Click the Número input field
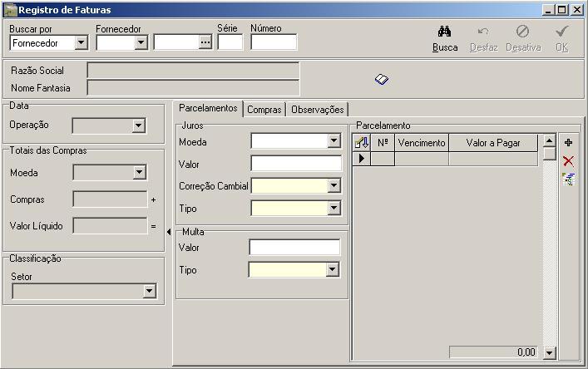 [274, 42]
